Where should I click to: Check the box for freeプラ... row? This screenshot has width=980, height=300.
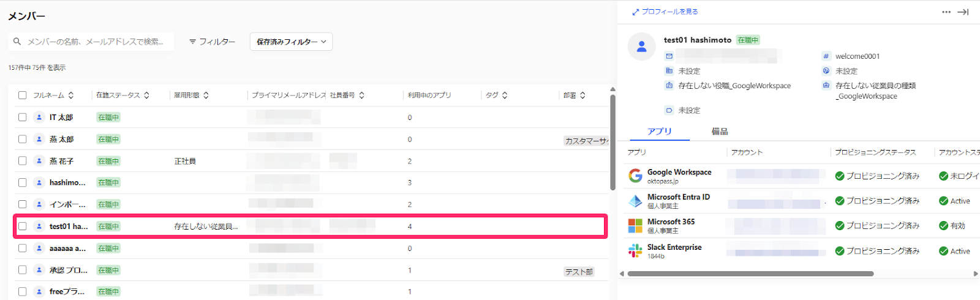23,291
